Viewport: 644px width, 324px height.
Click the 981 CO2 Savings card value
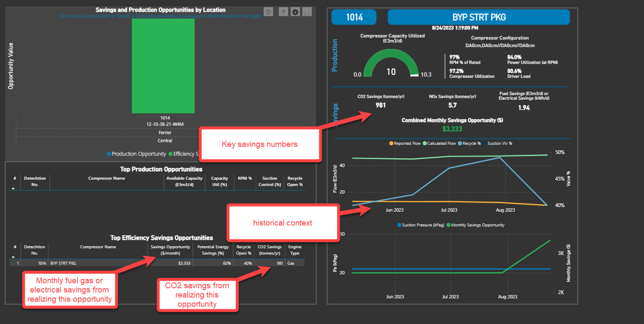tap(381, 105)
